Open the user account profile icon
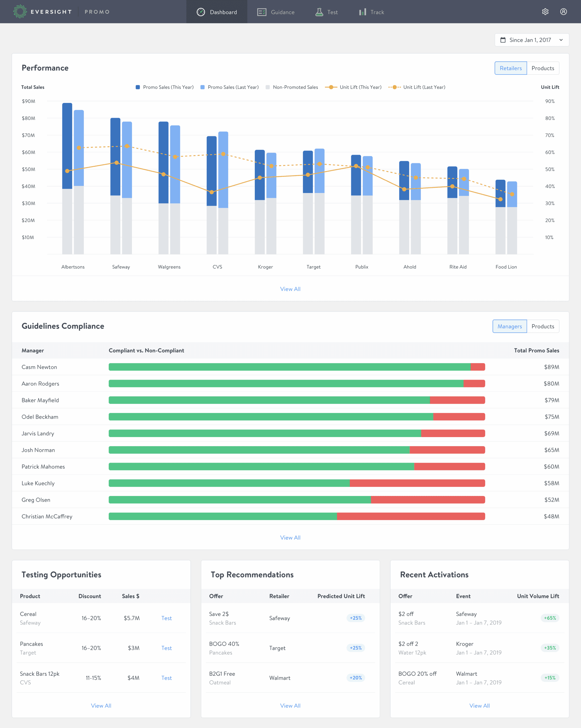 point(563,12)
